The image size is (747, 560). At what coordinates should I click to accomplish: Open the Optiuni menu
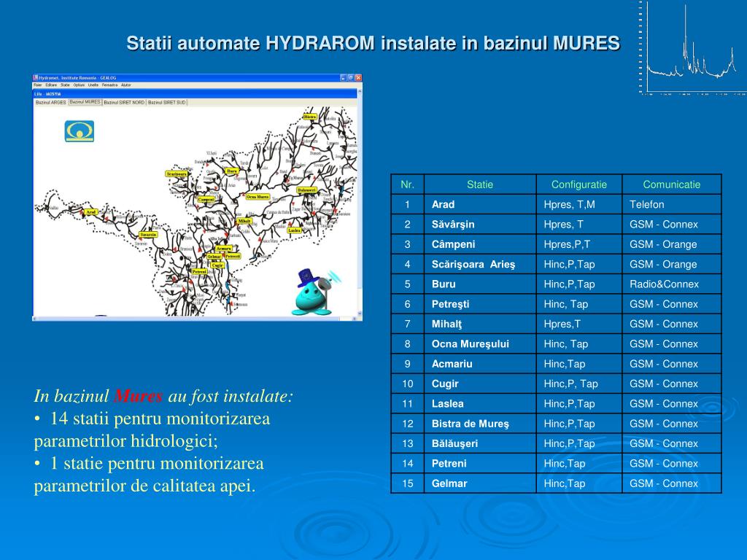[79, 85]
